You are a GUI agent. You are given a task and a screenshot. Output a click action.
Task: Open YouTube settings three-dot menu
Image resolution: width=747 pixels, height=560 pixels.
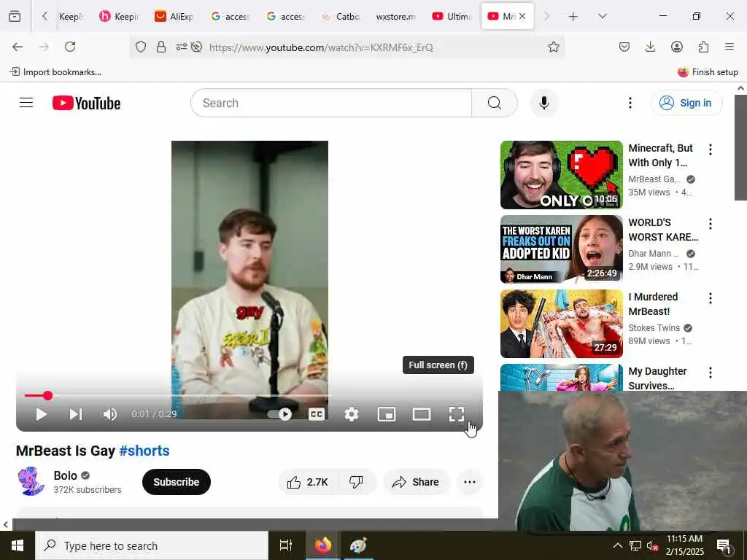tap(630, 103)
